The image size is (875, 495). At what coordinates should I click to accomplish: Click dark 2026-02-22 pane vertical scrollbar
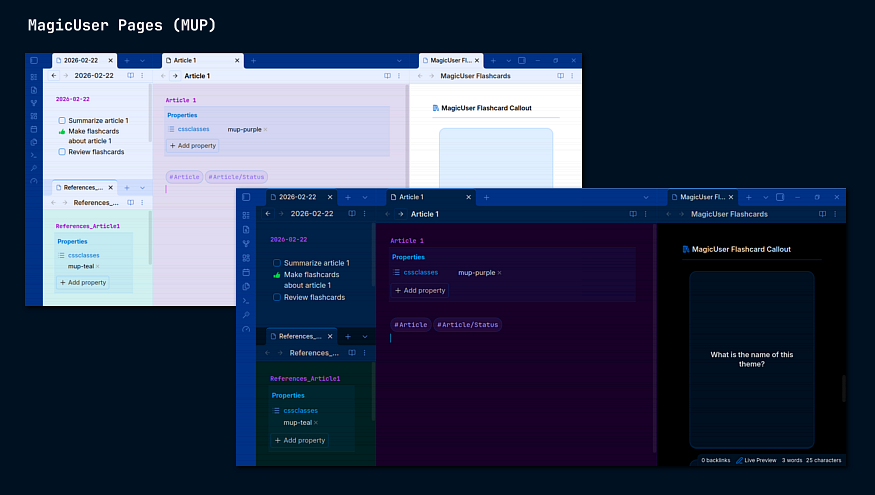click(x=373, y=254)
